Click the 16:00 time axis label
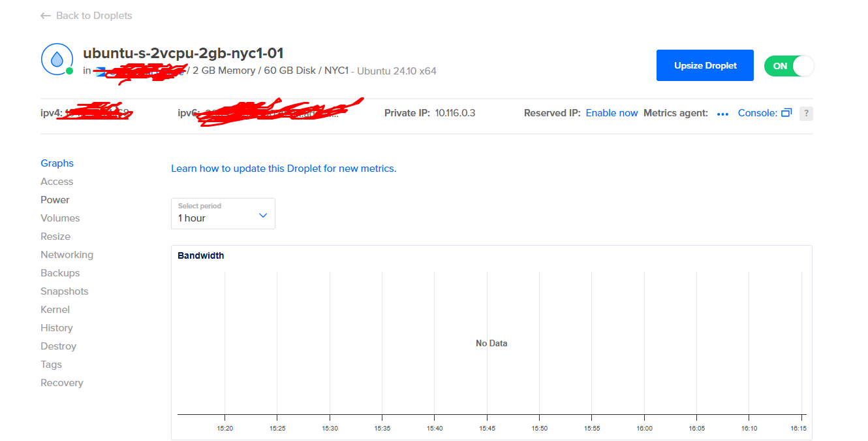 pos(644,428)
